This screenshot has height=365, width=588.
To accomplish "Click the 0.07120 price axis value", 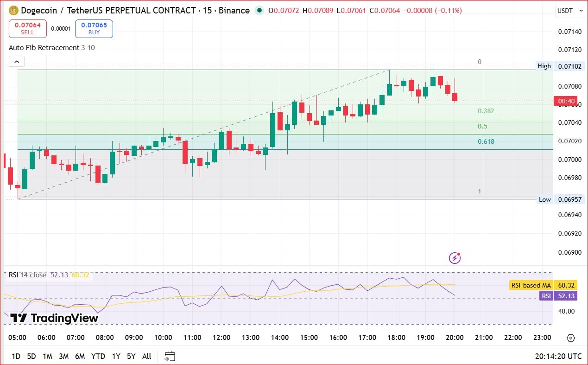I will pos(569,50).
